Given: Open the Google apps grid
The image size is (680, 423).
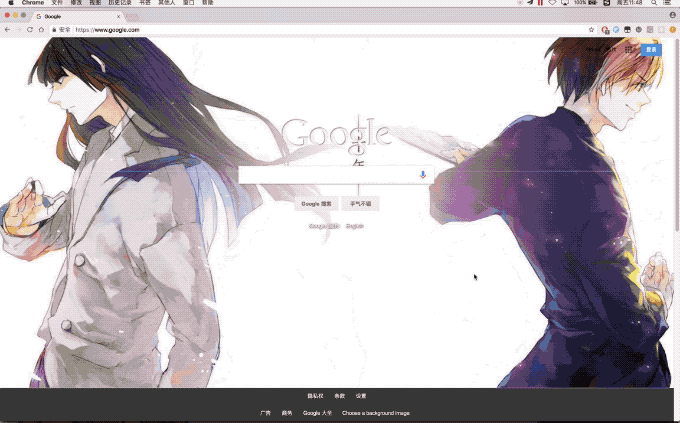Looking at the screenshot, I should tap(628, 49).
